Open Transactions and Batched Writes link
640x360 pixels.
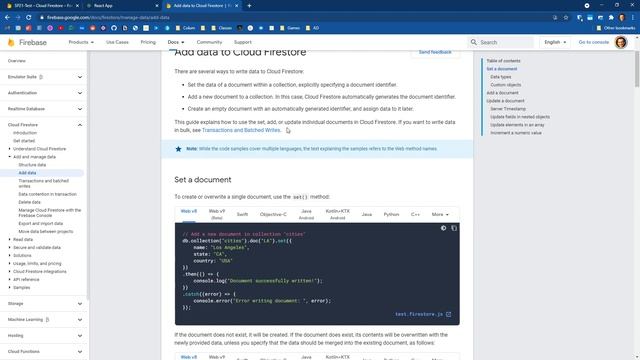pyautogui.click(x=241, y=130)
